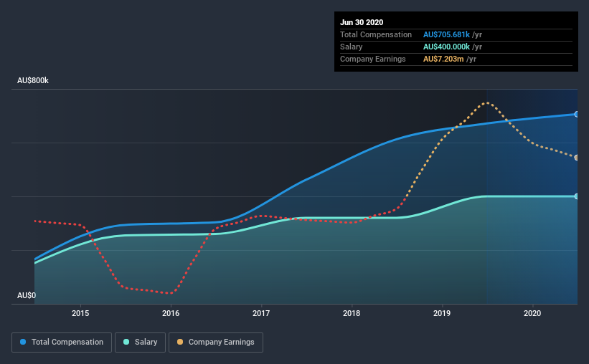
Task: Toggle the Total Compensation legend button
Action: (62, 343)
